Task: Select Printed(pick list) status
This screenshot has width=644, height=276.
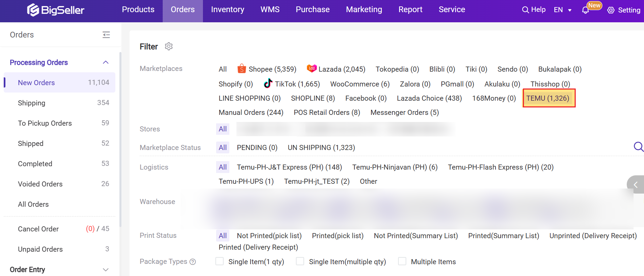Action: [x=338, y=236]
